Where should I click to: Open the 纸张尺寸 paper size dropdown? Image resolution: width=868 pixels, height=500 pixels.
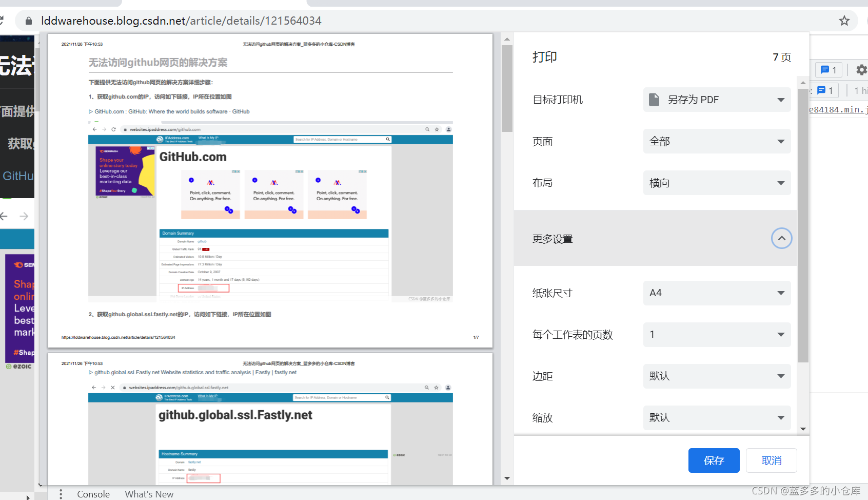tap(717, 293)
